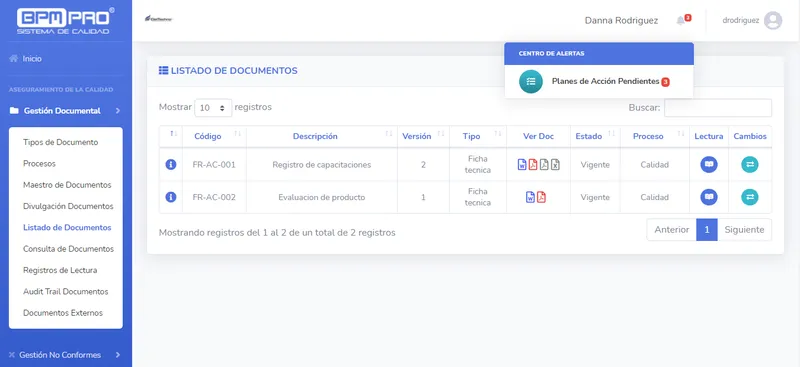Open Word document of FR-AC-001
Screen dimensions: 800x367
pos(522,164)
